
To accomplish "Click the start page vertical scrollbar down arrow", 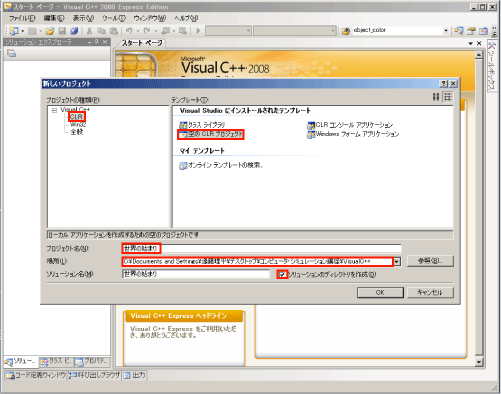I will click(479, 362).
